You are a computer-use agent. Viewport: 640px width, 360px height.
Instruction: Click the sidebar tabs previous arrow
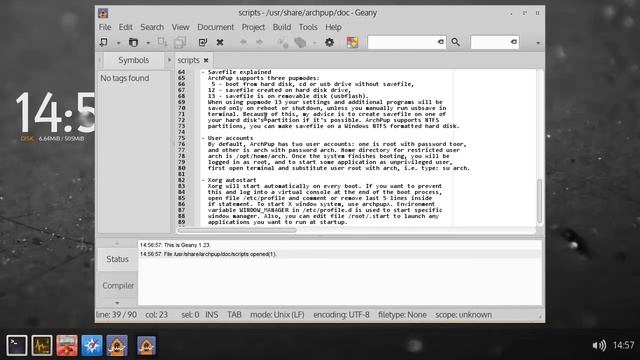pos(100,60)
